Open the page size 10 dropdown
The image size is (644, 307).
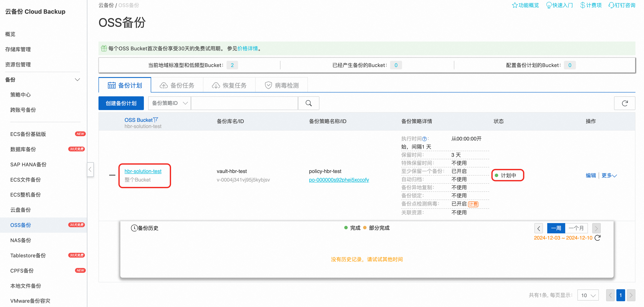click(x=588, y=295)
